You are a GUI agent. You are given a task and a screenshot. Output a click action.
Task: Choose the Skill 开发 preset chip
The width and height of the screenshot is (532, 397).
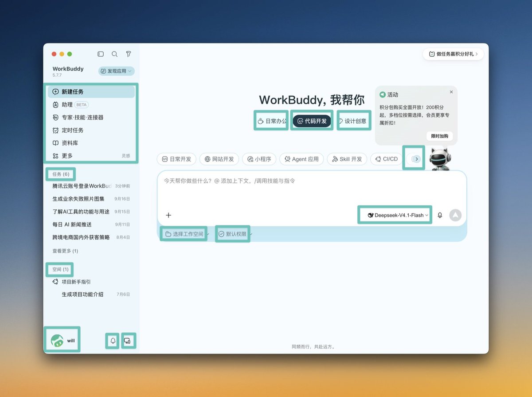(347, 159)
